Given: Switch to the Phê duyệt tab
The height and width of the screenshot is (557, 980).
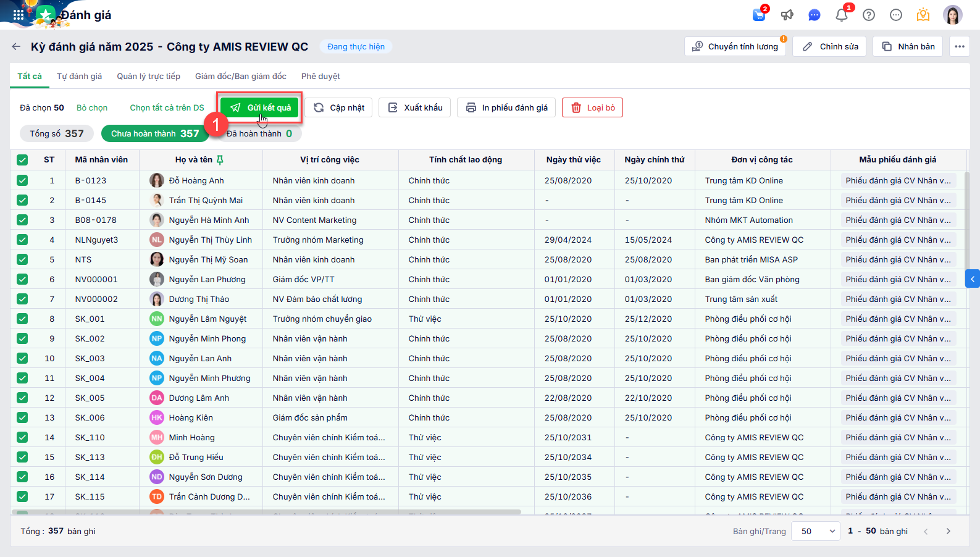Looking at the screenshot, I should click(x=320, y=76).
